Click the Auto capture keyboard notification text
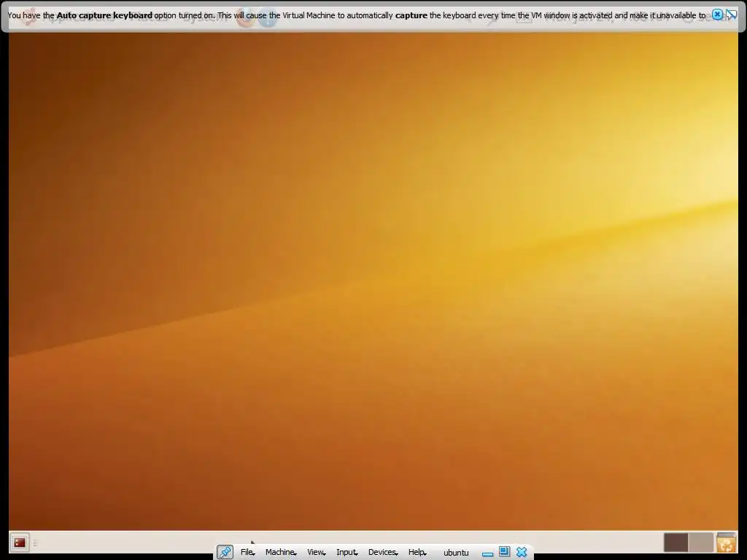Image resolution: width=747 pixels, height=560 pixels. (x=356, y=15)
